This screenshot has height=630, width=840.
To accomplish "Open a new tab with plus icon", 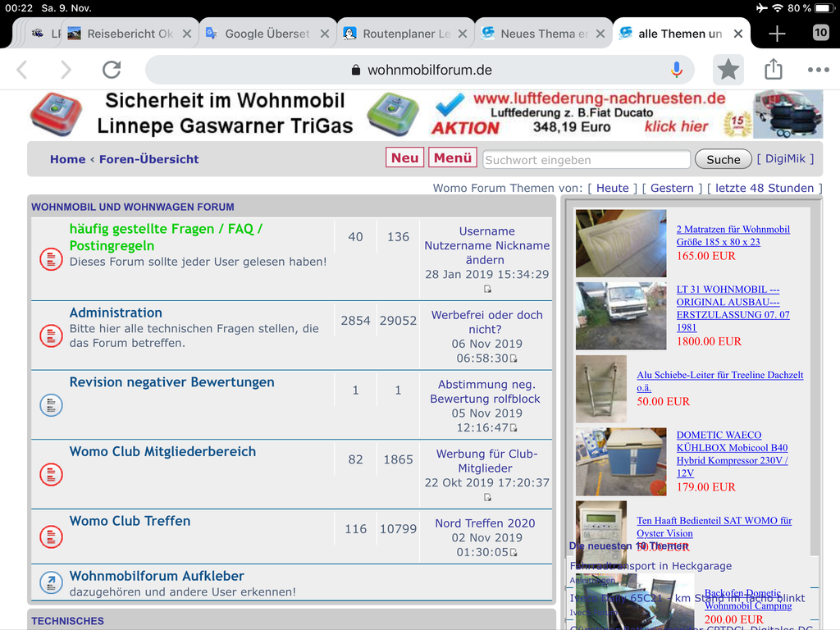I will pos(777,34).
